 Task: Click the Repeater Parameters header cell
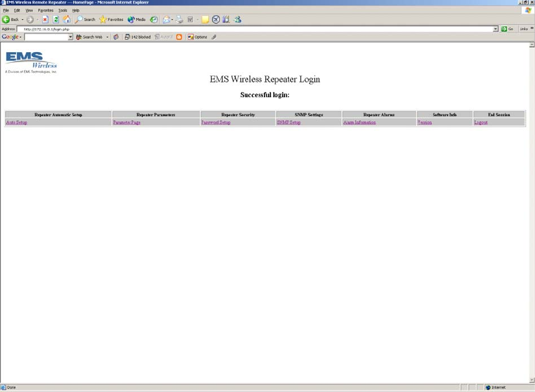[155, 114]
